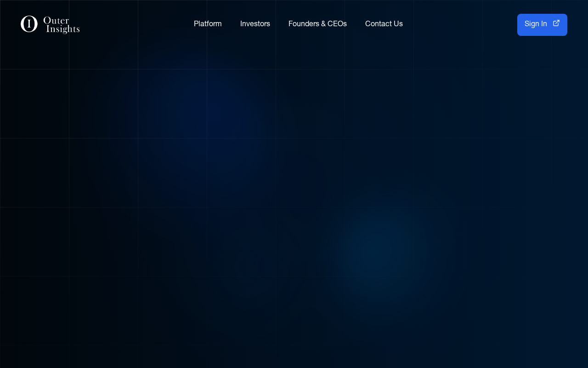
Task: Open Founders & CEOs navigation link
Action: click(317, 24)
